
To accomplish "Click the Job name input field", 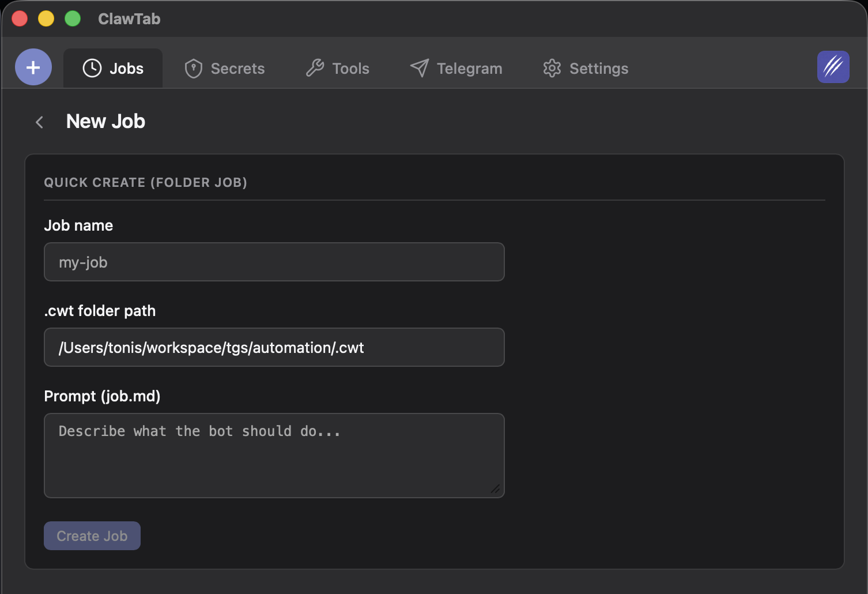I will click(274, 262).
